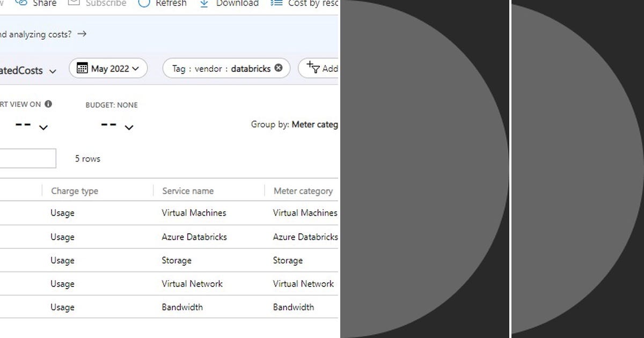Click the chart view info icon
The width and height of the screenshot is (644, 338).
coord(49,104)
